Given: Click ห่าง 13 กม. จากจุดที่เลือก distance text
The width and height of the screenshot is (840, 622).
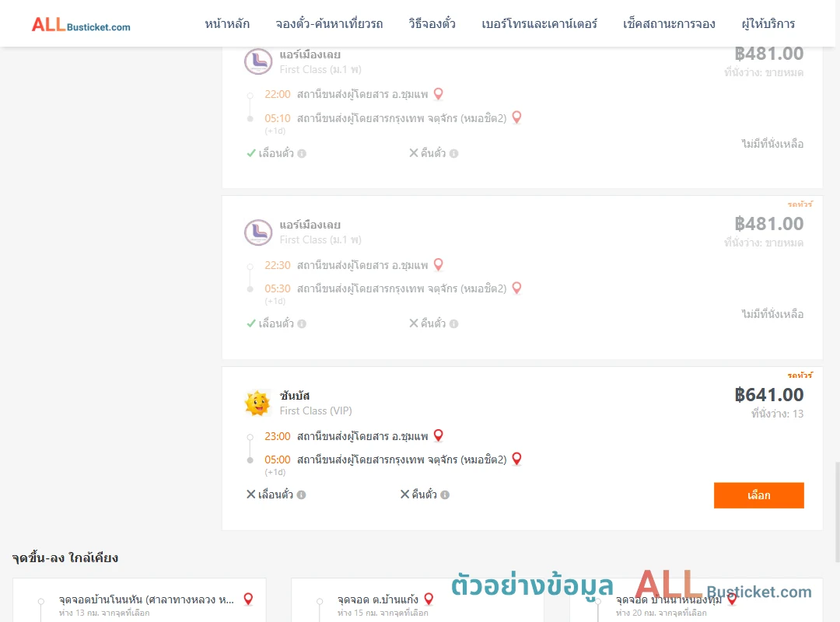Looking at the screenshot, I should 104,613.
